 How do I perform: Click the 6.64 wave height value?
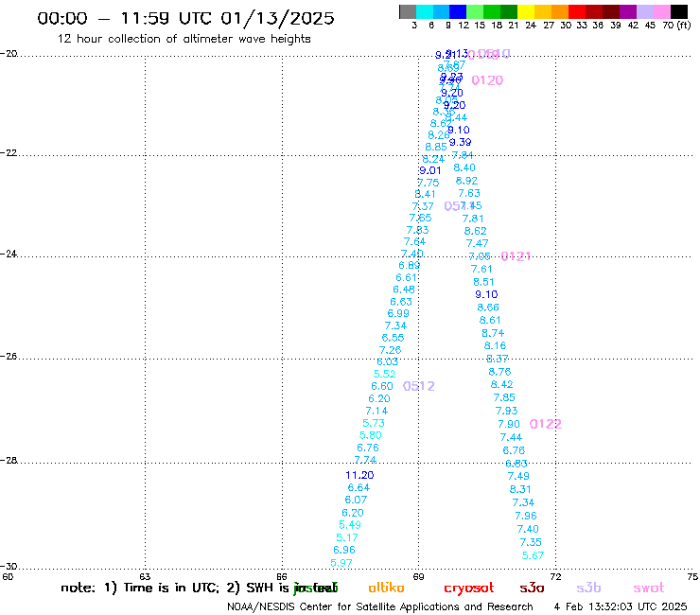click(359, 487)
